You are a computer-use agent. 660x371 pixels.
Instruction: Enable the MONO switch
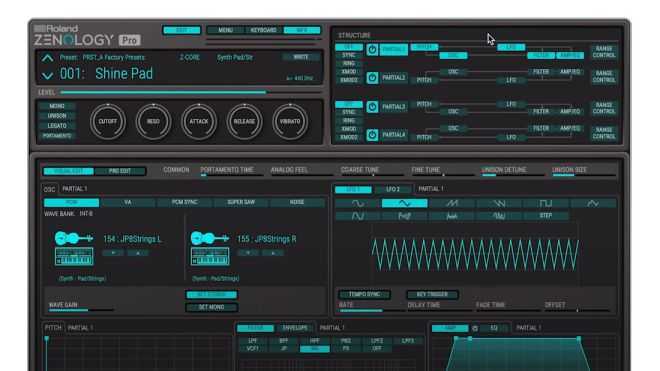pos(57,106)
